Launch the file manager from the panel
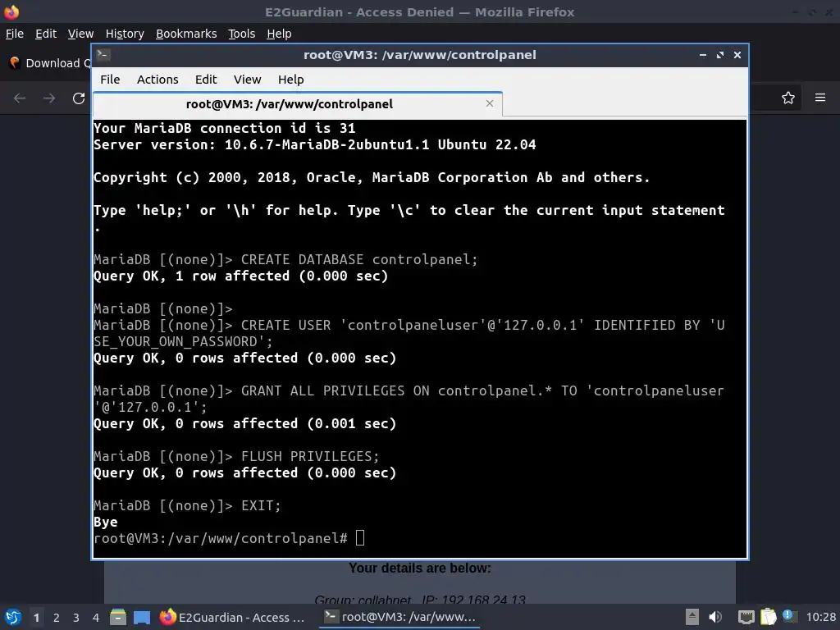This screenshot has height=630, width=840. pyautogui.click(x=118, y=617)
